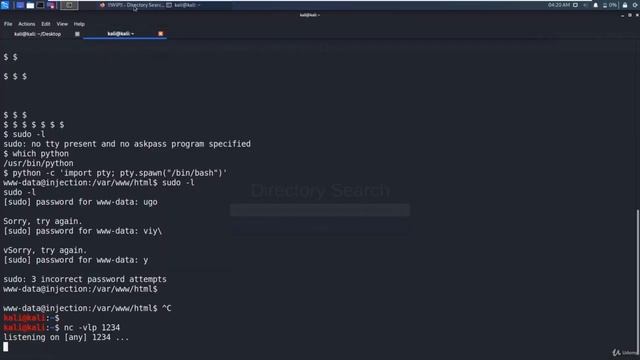Close the active kali@kali ~ tab
Viewport: 640px width, 360px height.
click(160, 34)
